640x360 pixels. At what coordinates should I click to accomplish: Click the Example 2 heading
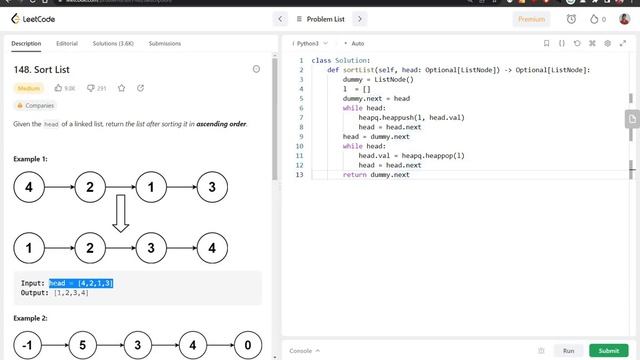[x=30, y=318]
